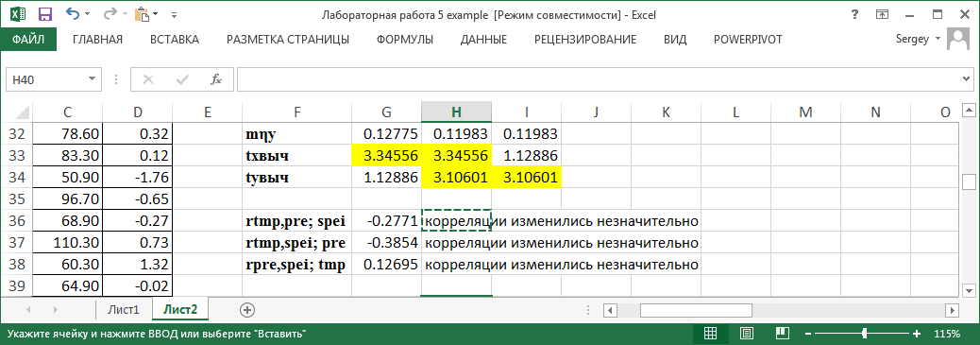
Task: Open the Paste options dropdown arrow
Action: click(155, 14)
